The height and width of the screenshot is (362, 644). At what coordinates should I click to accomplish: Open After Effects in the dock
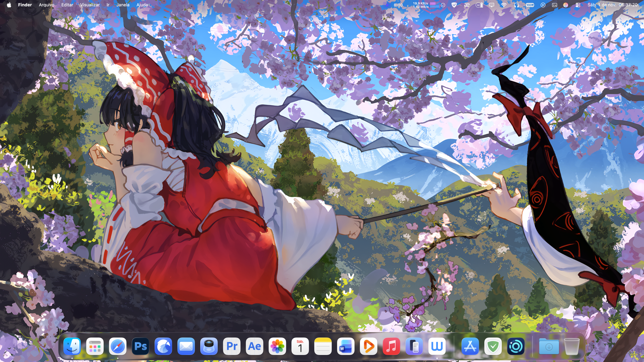click(254, 347)
